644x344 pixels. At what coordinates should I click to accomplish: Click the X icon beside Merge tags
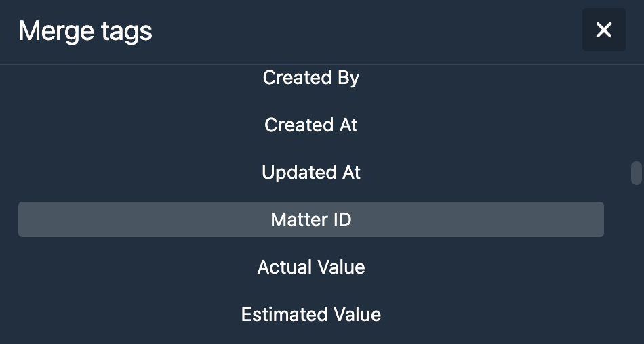[603, 30]
